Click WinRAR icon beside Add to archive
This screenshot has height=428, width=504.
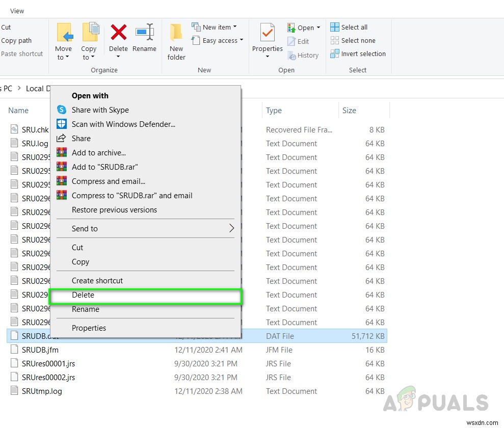[x=61, y=152]
